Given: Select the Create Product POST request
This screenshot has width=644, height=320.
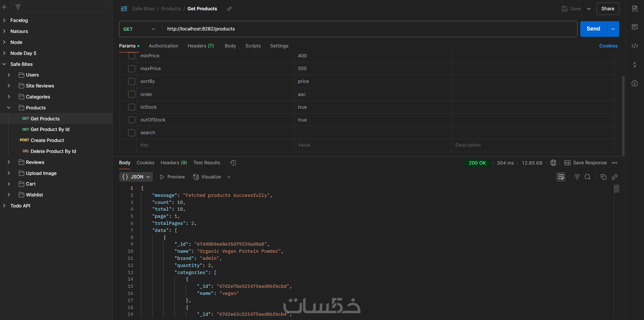Looking at the screenshot, I should [42, 141].
